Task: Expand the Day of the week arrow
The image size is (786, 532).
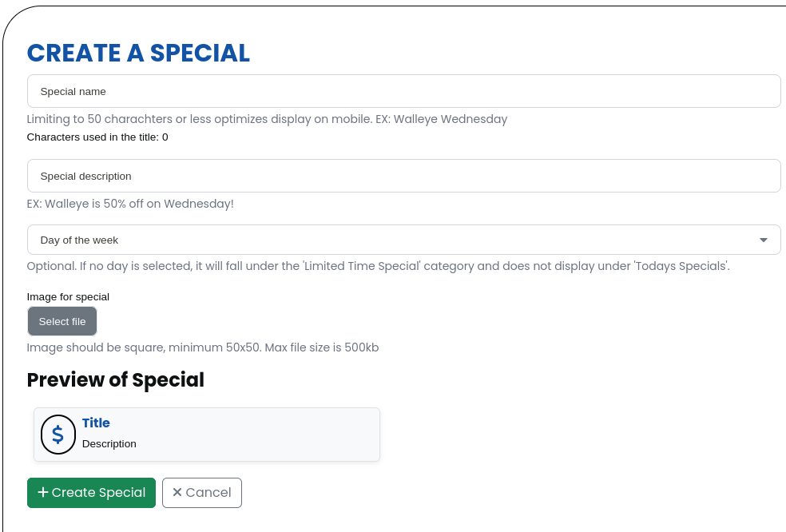Action: 764,240
